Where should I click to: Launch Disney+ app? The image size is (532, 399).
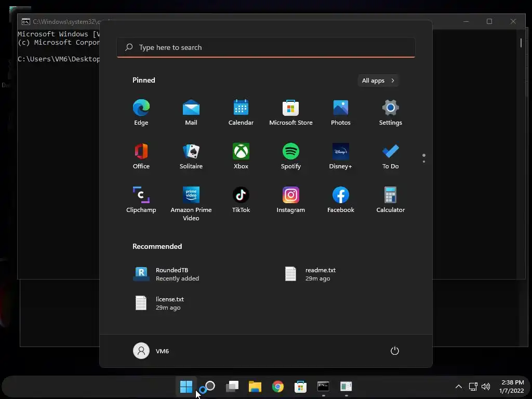341,156
